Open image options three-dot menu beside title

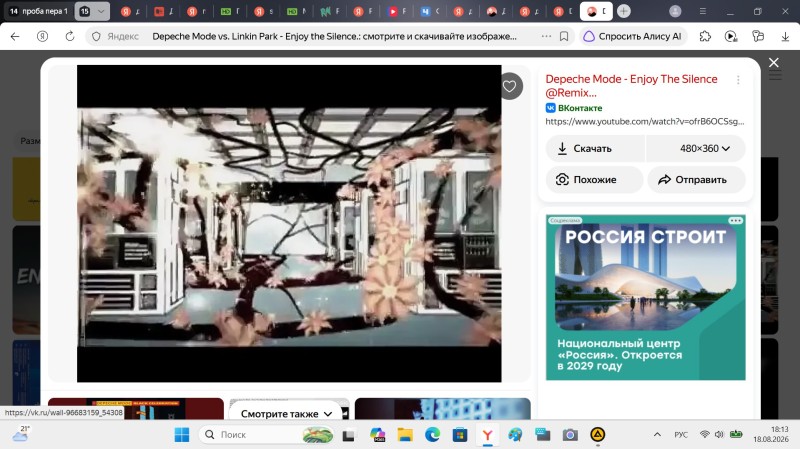point(738,80)
